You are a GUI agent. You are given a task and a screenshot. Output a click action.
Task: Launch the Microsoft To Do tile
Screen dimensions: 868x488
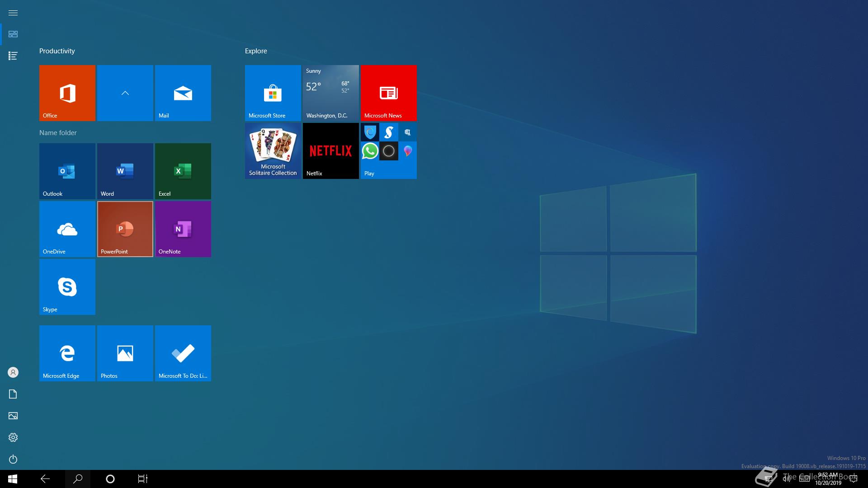(x=183, y=353)
